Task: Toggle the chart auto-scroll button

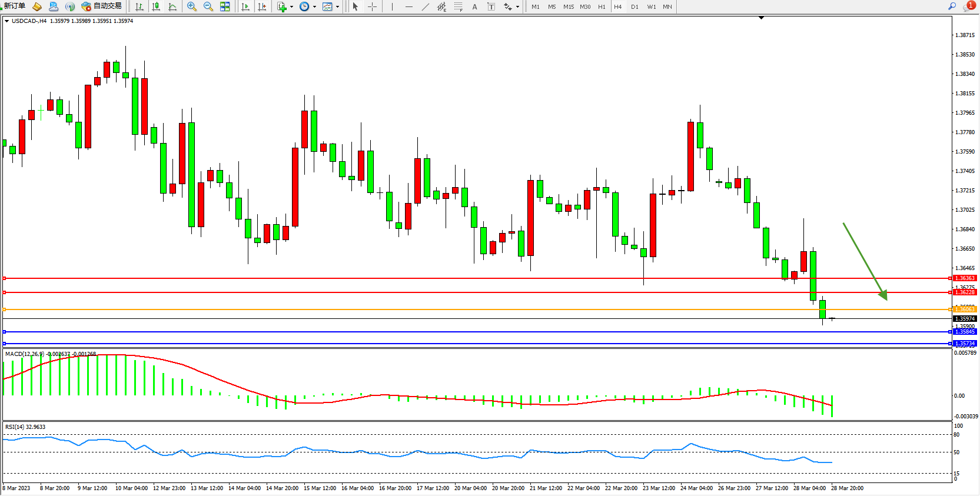Action: [x=245, y=6]
